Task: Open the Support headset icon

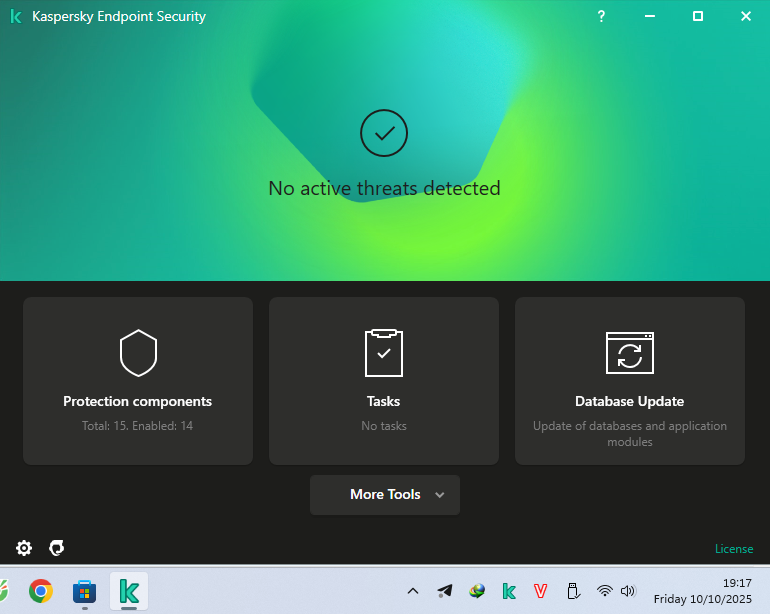Action: tap(56, 548)
